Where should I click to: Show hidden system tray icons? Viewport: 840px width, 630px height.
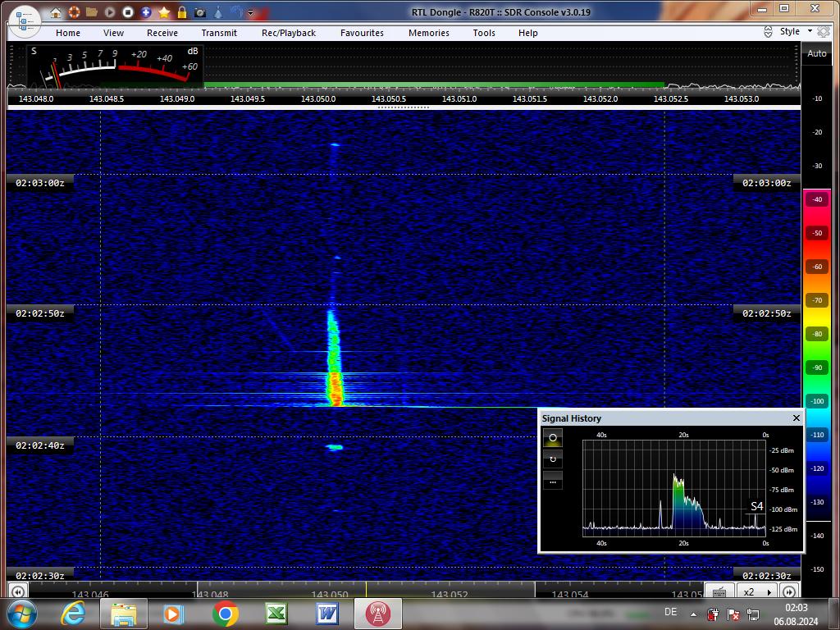pos(693,614)
